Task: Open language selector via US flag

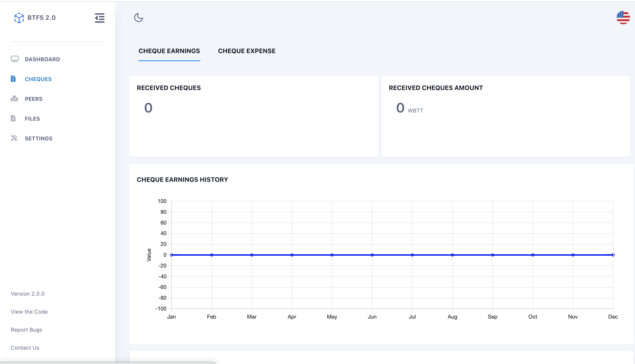Action: tap(623, 18)
